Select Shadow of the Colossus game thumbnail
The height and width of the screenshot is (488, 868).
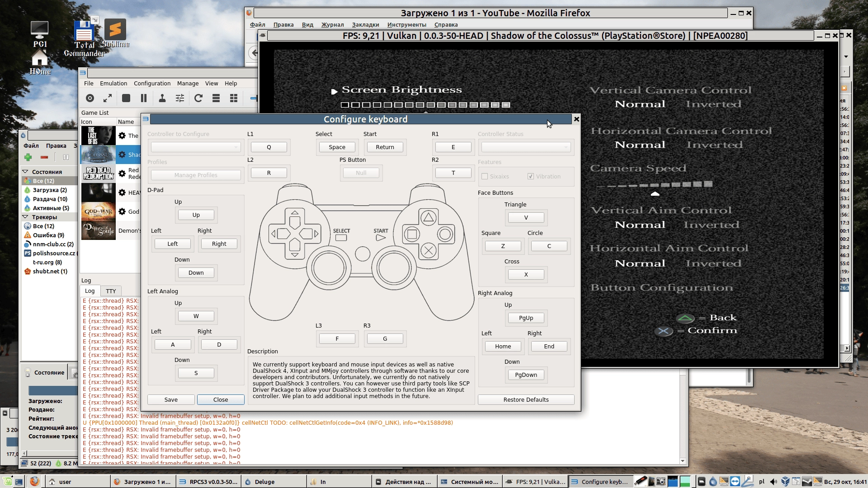coord(98,155)
